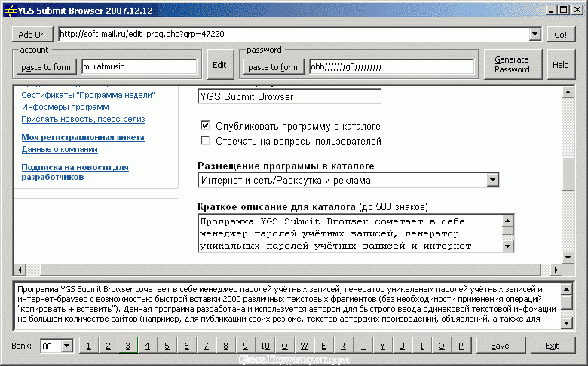
Task: Open Моя регистрационная анкета link
Action: [83, 137]
